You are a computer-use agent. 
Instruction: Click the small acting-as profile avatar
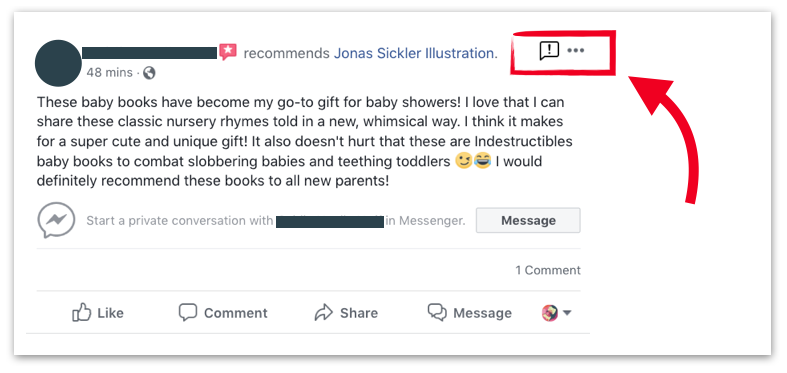click(x=550, y=313)
